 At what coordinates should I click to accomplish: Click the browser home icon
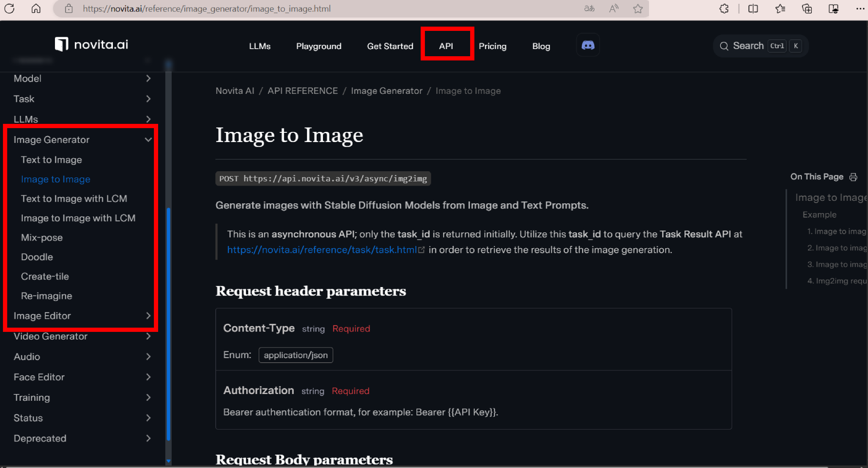36,8
